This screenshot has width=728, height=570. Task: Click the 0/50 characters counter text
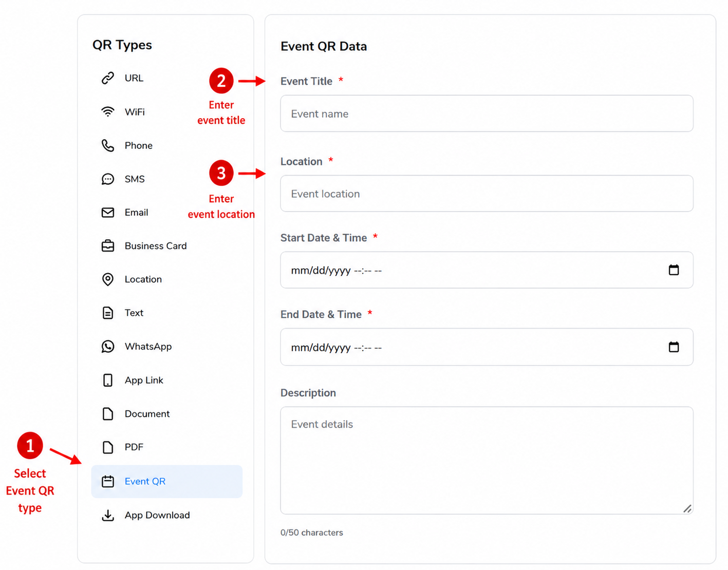[312, 533]
